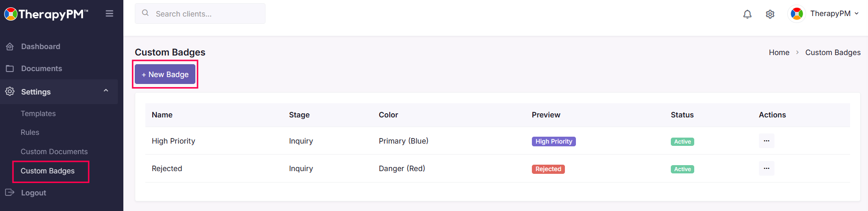The width and height of the screenshot is (868, 211).
Task: Click the blue High Priority preview badge
Action: tap(553, 141)
